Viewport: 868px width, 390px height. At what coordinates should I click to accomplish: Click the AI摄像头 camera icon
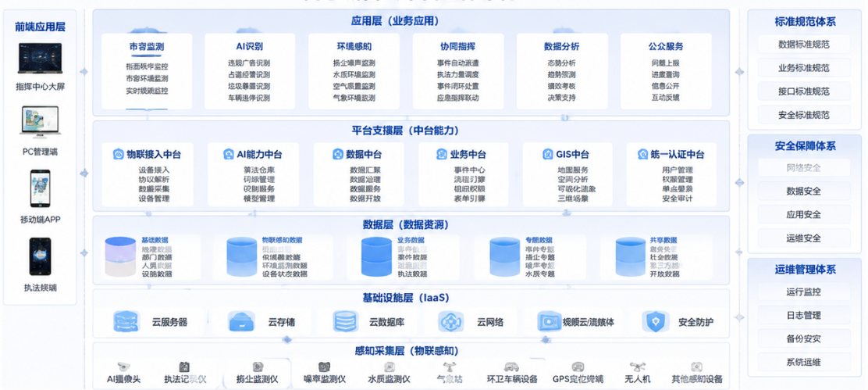(x=123, y=367)
